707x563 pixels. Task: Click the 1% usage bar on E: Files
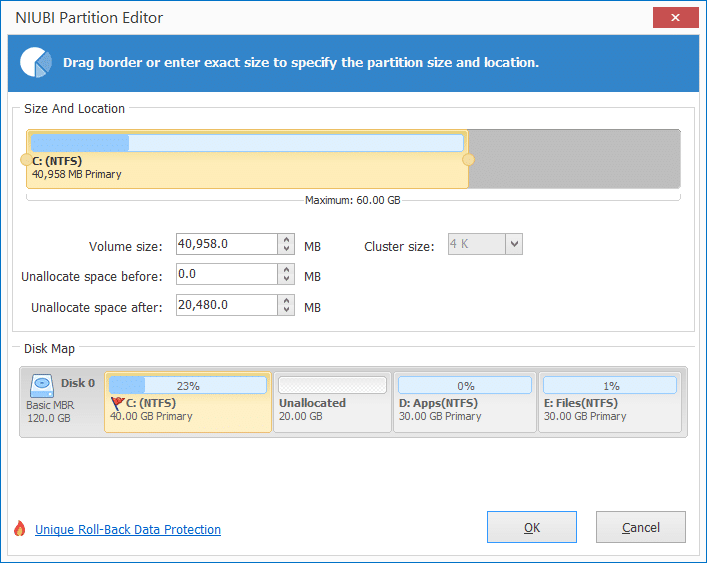click(610, 385)
